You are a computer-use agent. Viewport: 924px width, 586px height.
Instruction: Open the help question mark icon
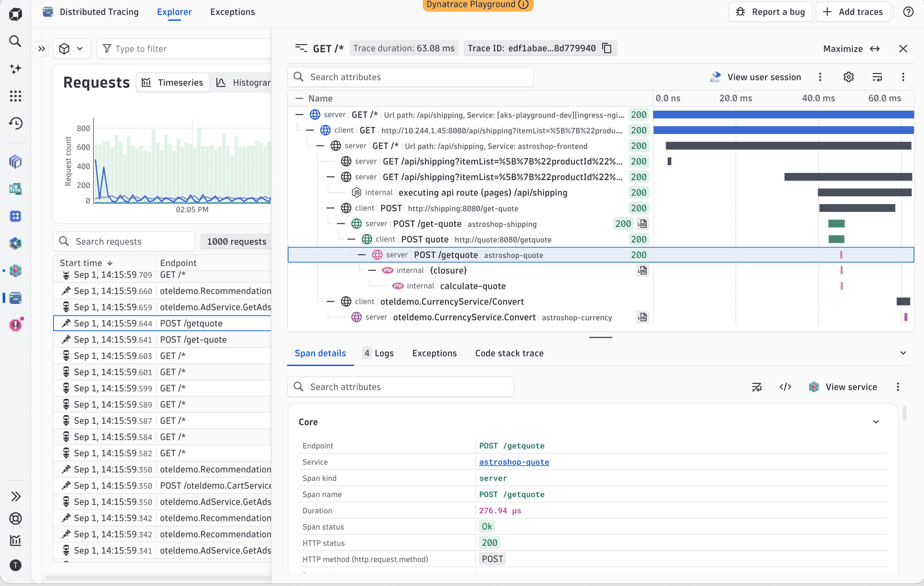click(908, 12)
